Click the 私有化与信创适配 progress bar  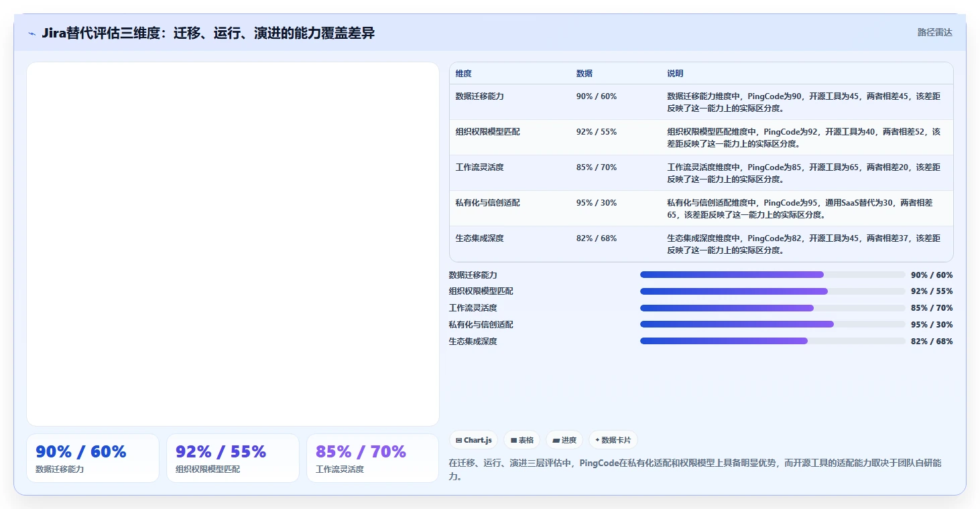pyautogui.click(x=772, y=324)
